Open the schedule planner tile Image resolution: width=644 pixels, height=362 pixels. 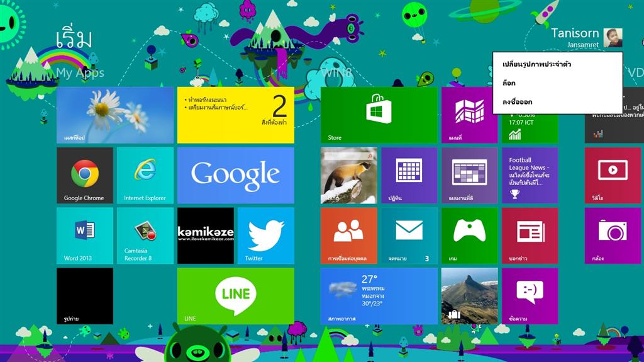point(469,175)
